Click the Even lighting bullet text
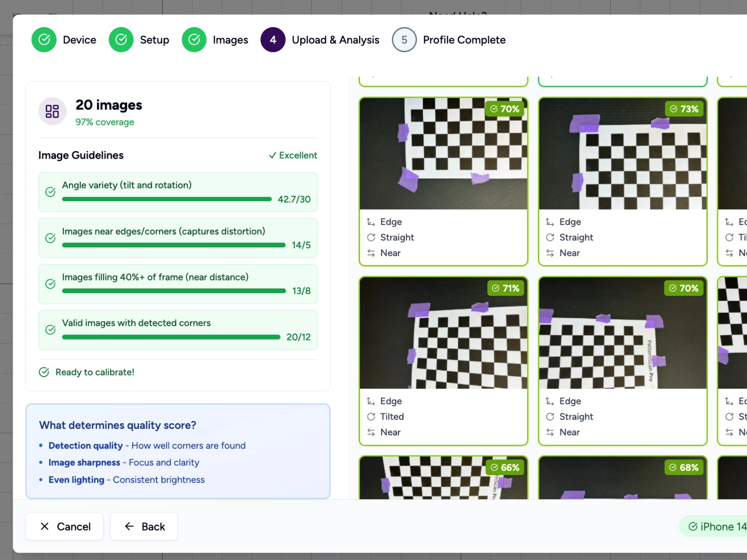Image resolution: width=747 pixels, height=560 pixels. click(x=127, y=480)
